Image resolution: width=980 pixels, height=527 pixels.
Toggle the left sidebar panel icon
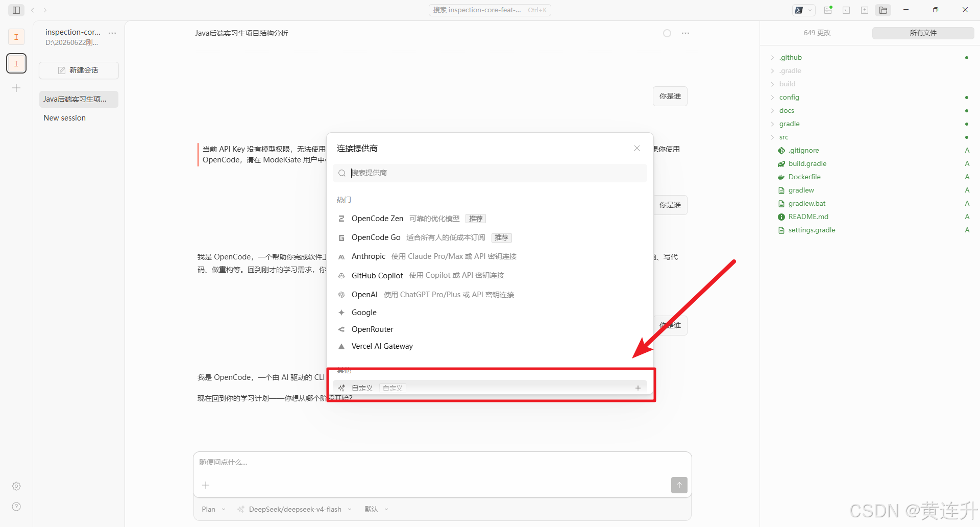point(16,10)
